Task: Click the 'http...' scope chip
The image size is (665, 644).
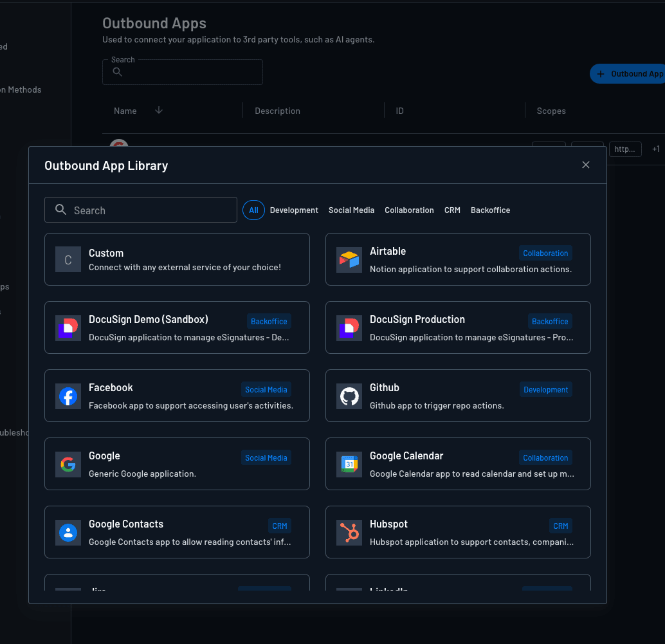Action: [625, 149]
